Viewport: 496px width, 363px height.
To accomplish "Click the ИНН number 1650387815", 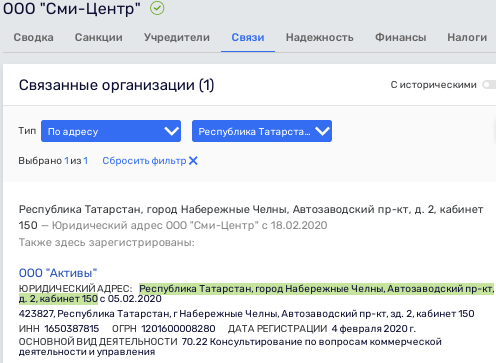I will (x=72, y=329).
